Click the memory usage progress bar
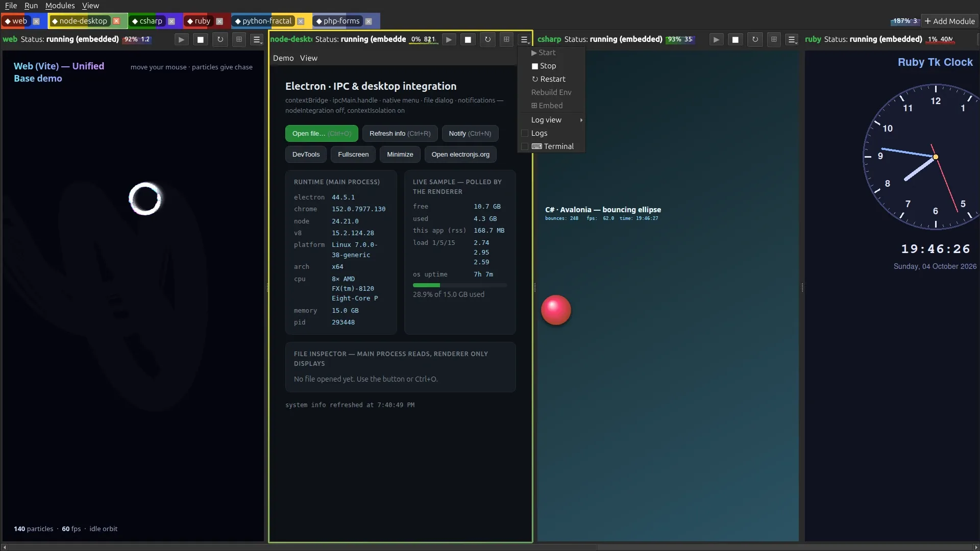Screen dimensions: 980x551 tap(460, 285)
